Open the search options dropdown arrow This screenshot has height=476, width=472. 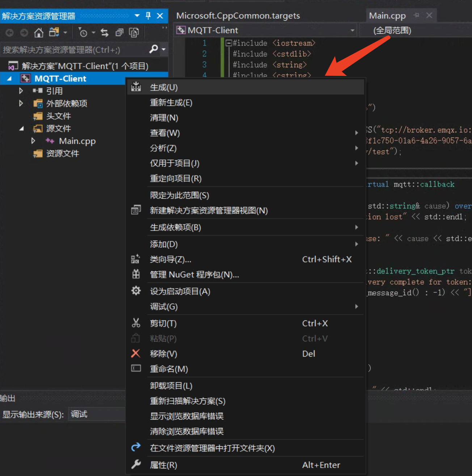164,49
